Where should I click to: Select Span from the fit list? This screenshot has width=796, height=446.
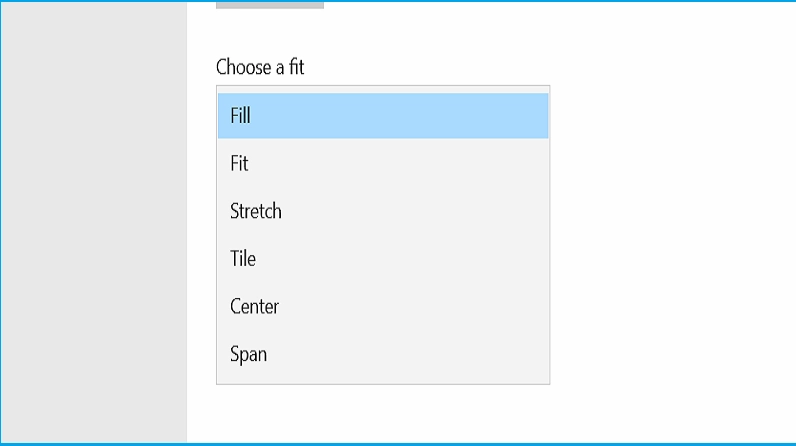[383, 354]
